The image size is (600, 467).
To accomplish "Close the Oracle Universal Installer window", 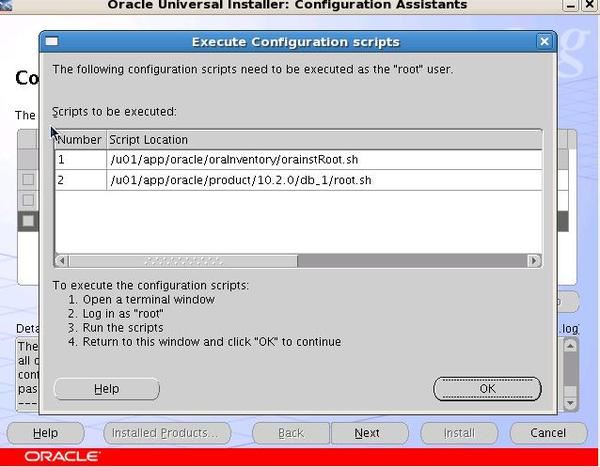I will tap(590, 5).
